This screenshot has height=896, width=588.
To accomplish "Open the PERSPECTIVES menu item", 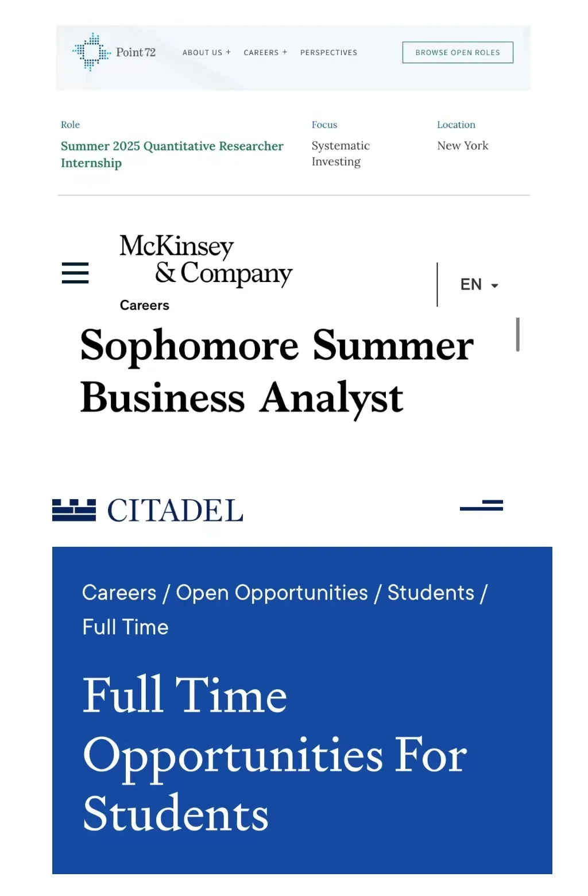I will (328, 52).
